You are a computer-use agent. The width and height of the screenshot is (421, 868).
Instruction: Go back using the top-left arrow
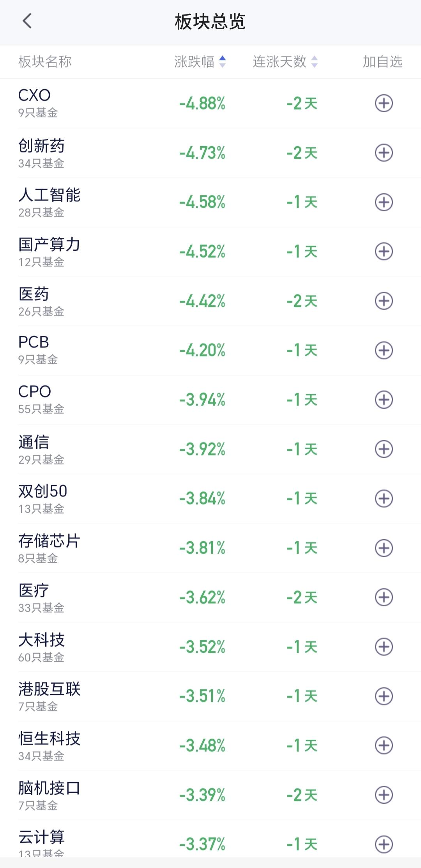pyautogui.click(x=27, y=21)
